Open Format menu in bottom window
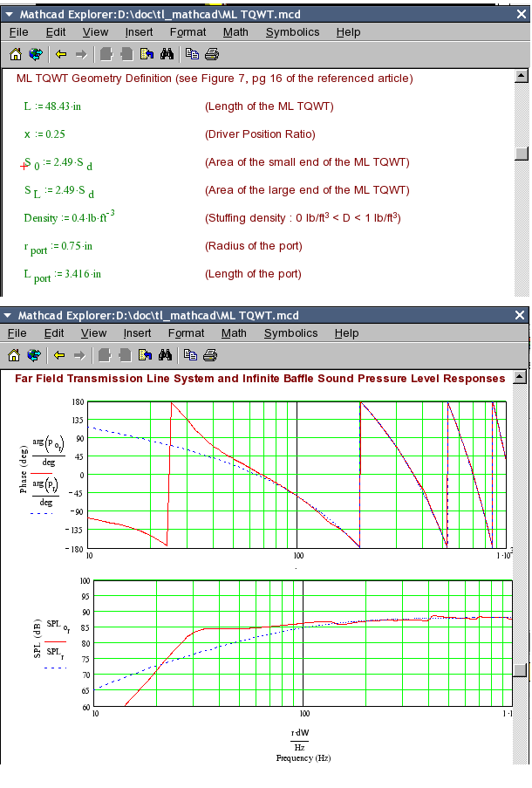 (x=187, y=333)
